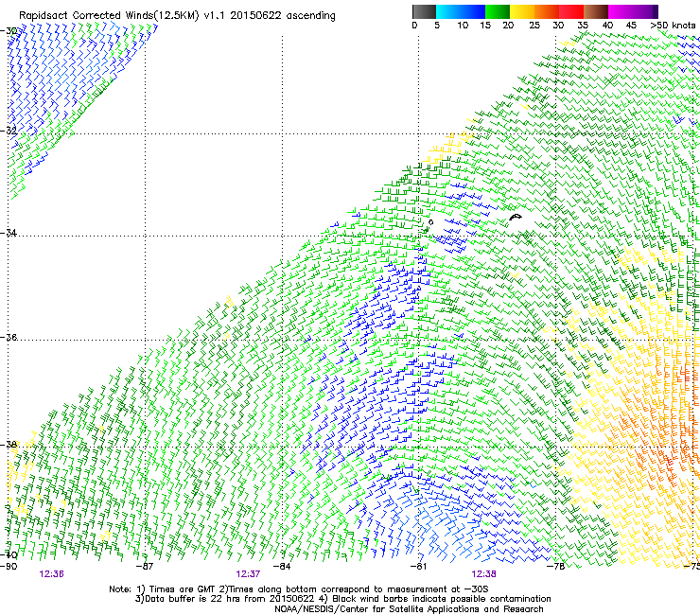Click the "25" color scale label
Screen dimensions: 700x615
click(534, 26)
